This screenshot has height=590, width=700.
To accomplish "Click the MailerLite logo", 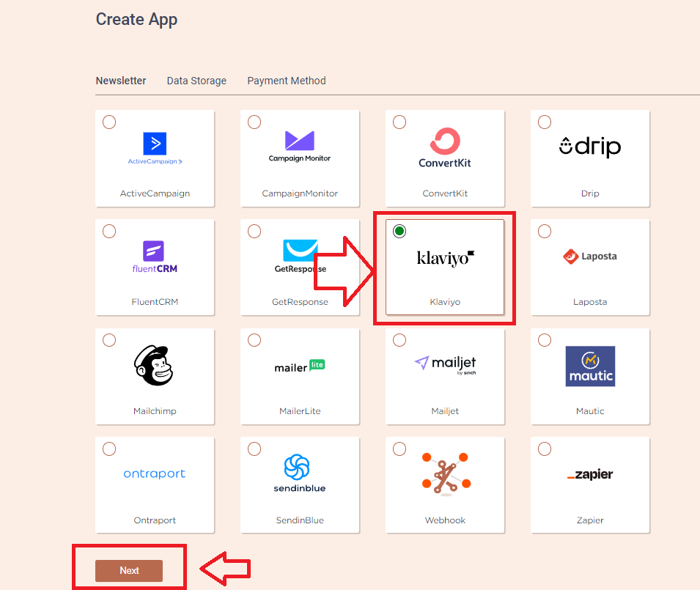I will (x=300, y=366).
